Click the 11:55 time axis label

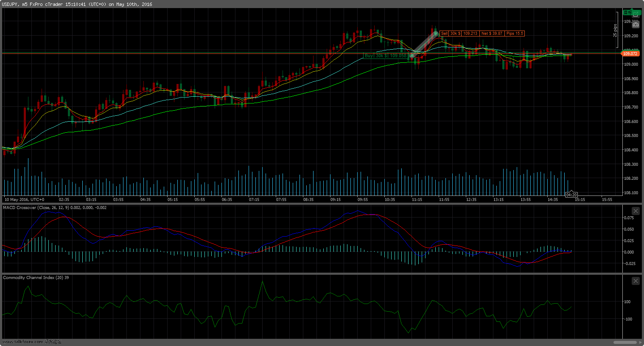pos(444,199)
